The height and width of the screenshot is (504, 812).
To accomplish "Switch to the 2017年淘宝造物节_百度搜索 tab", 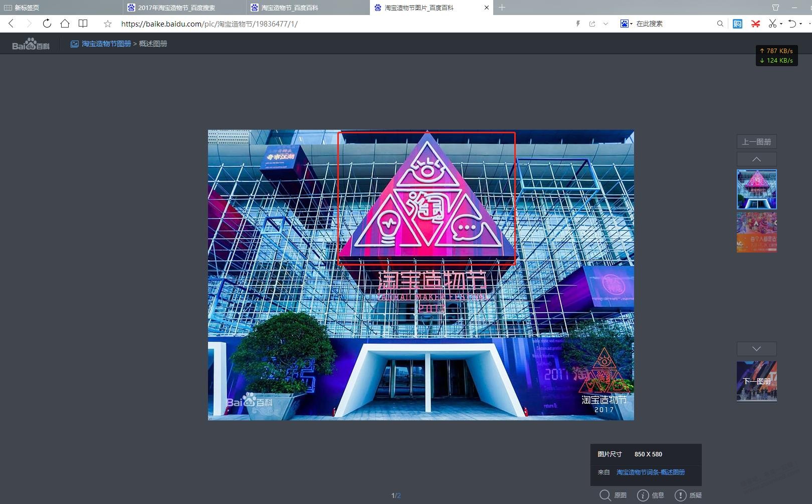I will point(184,8).
